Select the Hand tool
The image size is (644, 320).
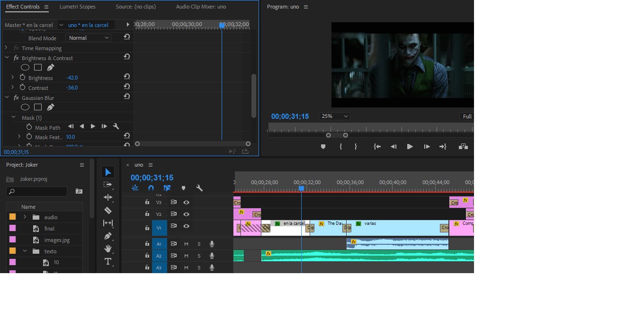[x=108, y=249]
